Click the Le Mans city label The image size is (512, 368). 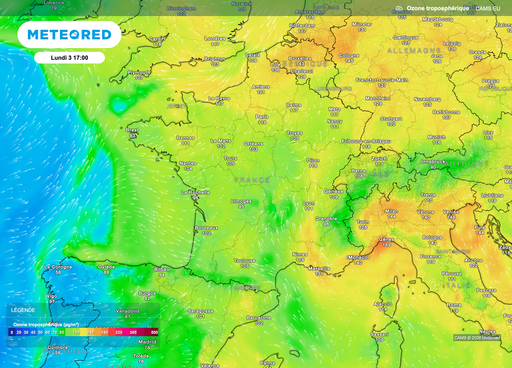point(221,141)
